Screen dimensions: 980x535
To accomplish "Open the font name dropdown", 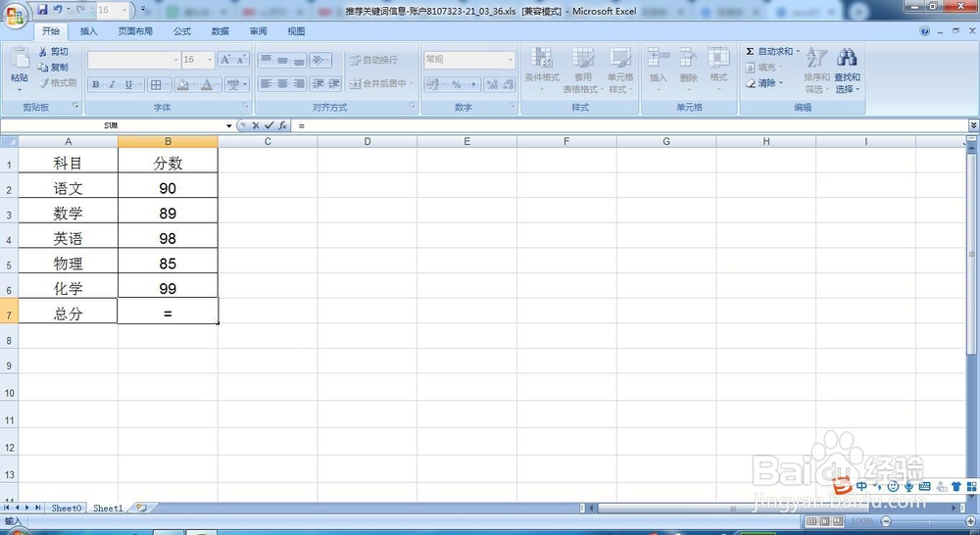I will click(x=175, y=60).
